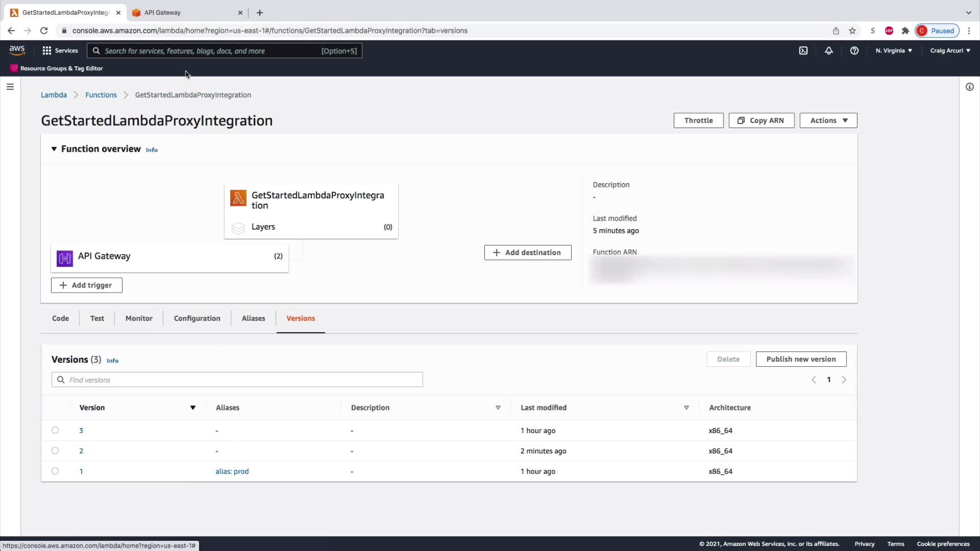
Task: Open Resource Groups & Tag Editor
Action: point(56,69)
